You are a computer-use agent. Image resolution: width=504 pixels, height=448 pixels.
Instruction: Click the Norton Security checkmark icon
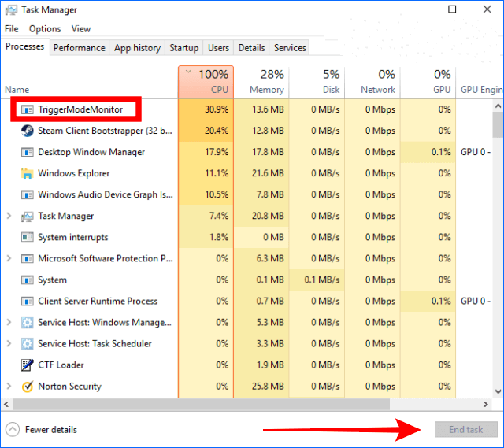point(28,387)
